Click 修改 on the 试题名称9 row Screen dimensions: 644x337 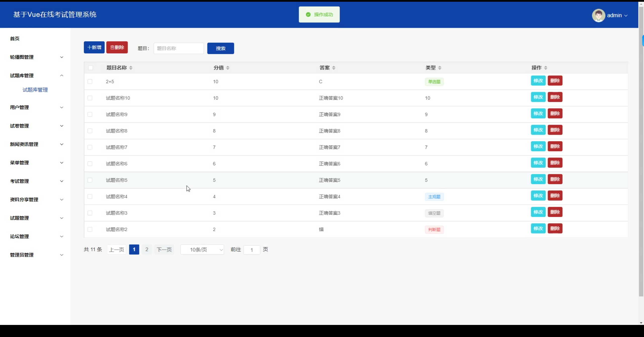538,113
